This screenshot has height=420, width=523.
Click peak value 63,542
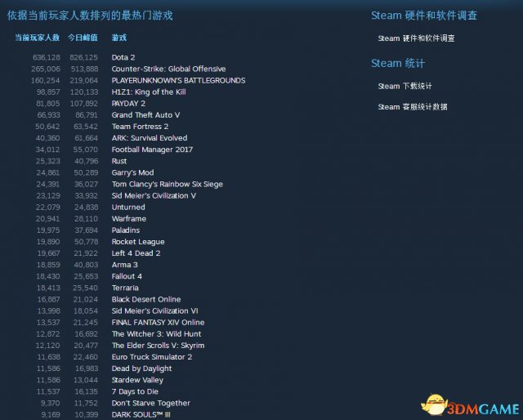pos(85,127)
